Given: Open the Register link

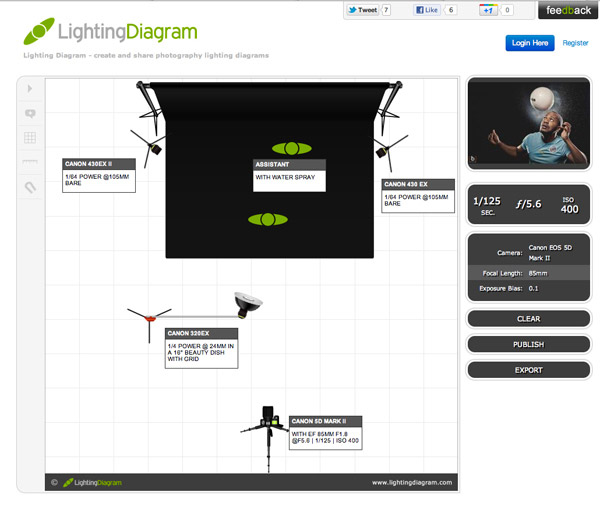Looking at the screenshot, I should (x=575, y=43).
